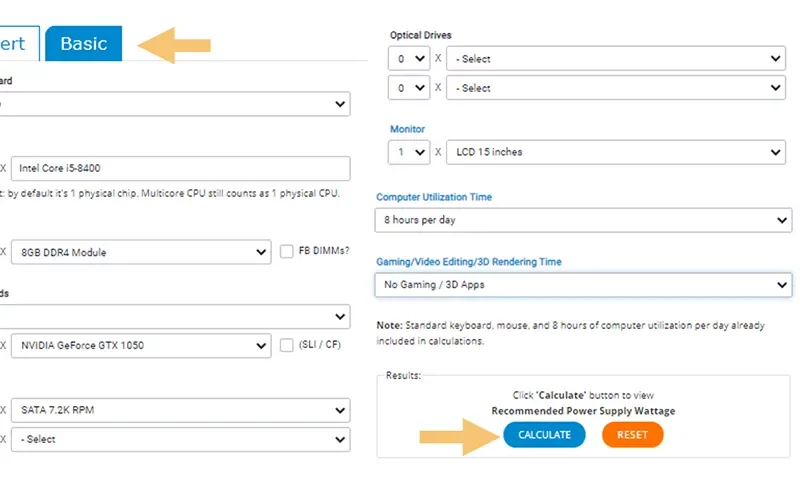Open the SATA 7.2K RPM storage dropdown

point(181,410)
